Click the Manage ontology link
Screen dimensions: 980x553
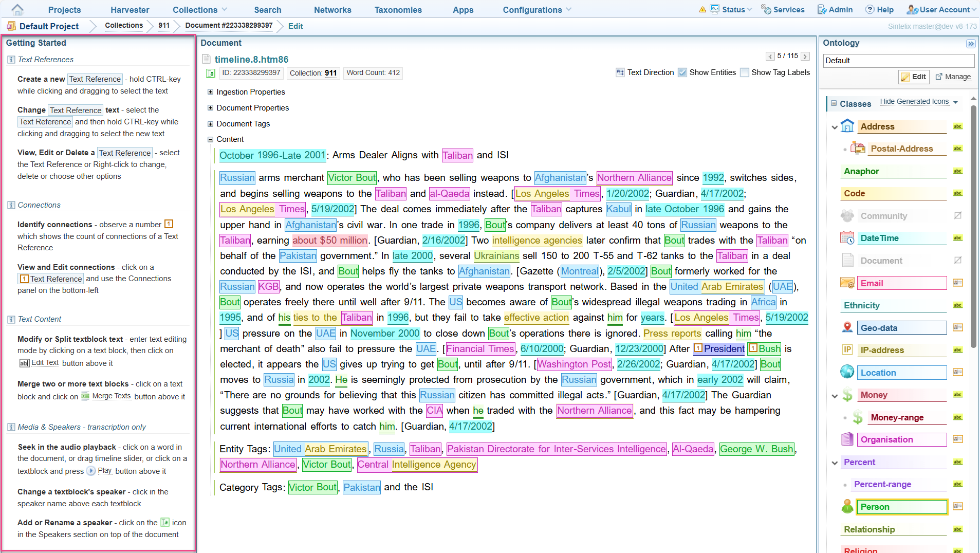pyautogui.click(x=953, y=77)
